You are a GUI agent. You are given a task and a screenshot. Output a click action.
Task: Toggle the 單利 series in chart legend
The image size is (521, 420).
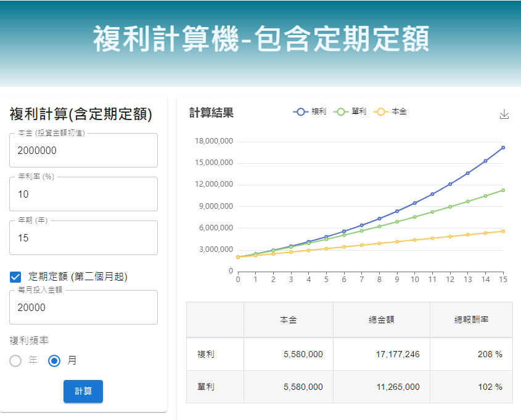(x=350, y=111)
